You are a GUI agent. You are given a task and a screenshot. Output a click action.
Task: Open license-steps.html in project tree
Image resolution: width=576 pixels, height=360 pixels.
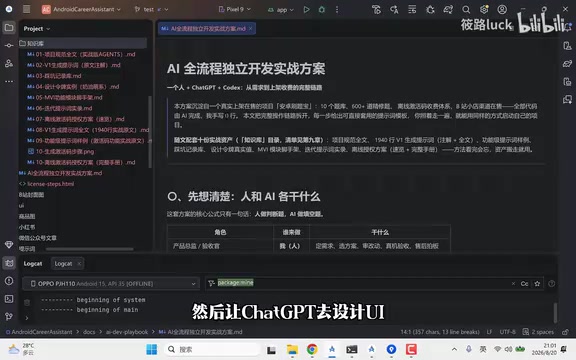(x=47, y=184)
